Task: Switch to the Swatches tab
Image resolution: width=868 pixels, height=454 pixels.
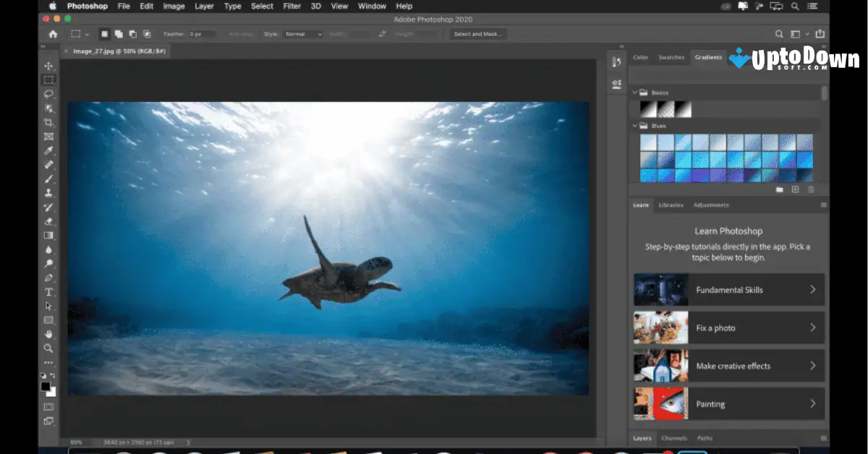Action: pos(672,57)
